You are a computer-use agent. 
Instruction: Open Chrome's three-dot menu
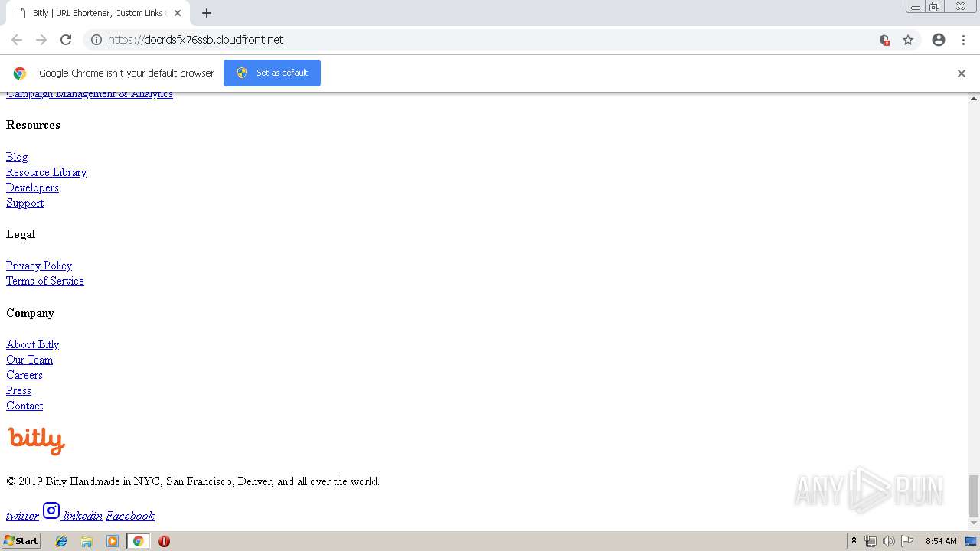tap(963, 40)
